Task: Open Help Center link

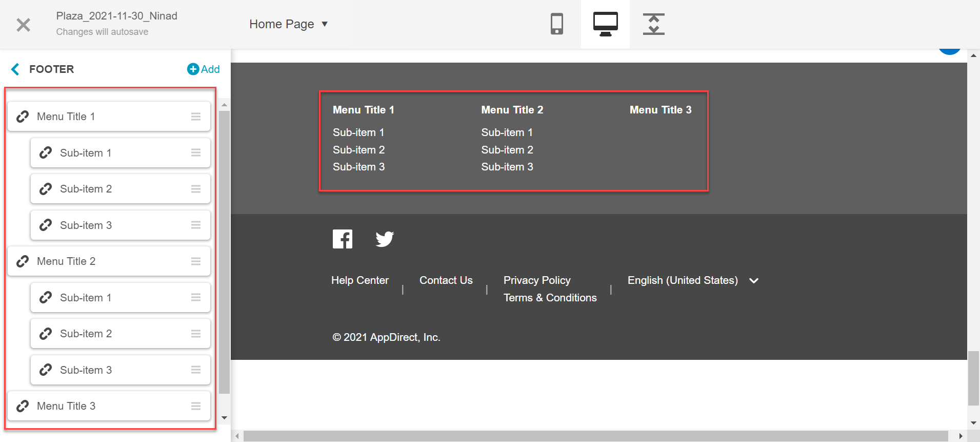Action: click(360, 280)
